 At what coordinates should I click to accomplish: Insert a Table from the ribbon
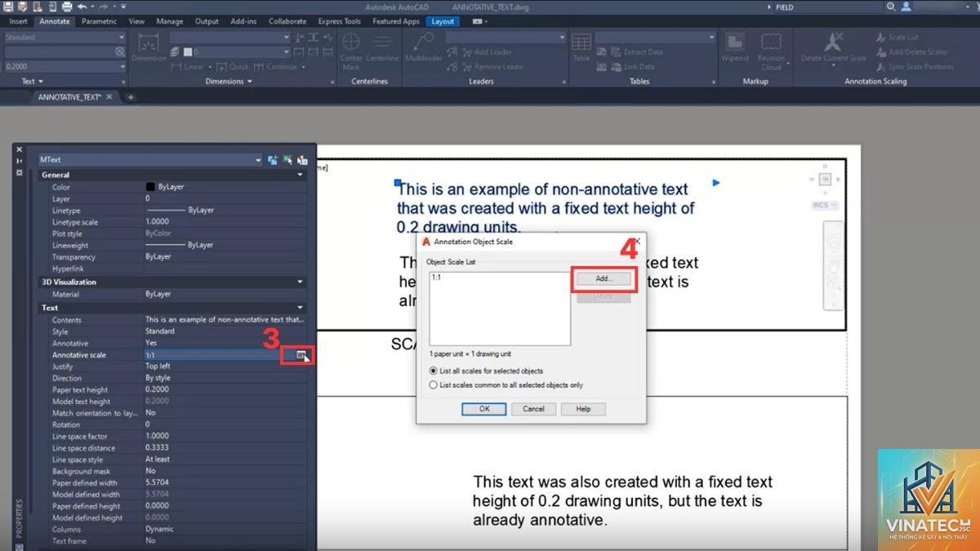(x=581, y=47)
